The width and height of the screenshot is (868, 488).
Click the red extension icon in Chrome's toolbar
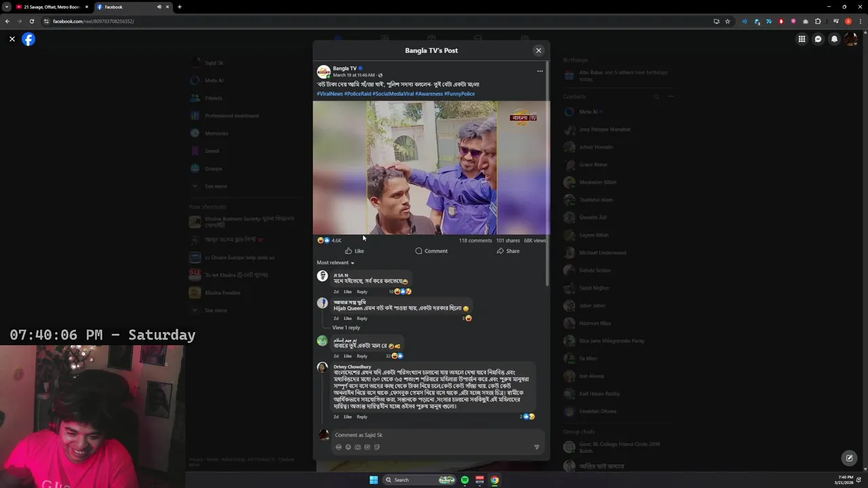[781, 21]
